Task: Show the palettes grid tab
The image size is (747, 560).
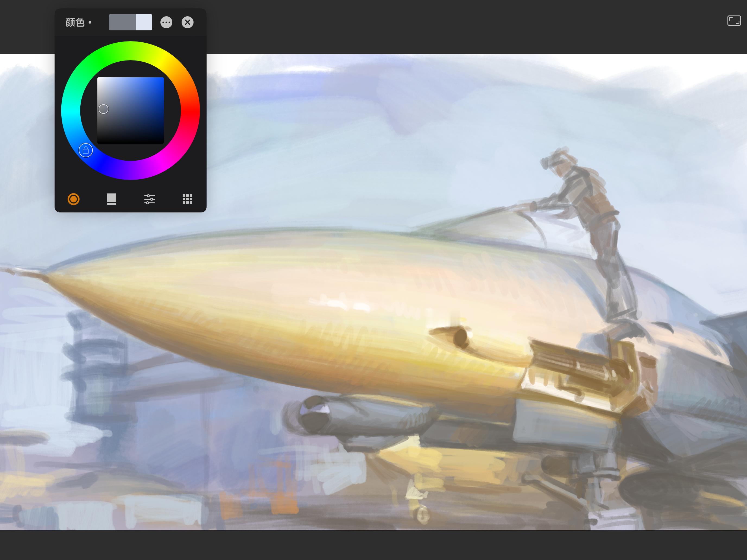Action: point(187,199)
